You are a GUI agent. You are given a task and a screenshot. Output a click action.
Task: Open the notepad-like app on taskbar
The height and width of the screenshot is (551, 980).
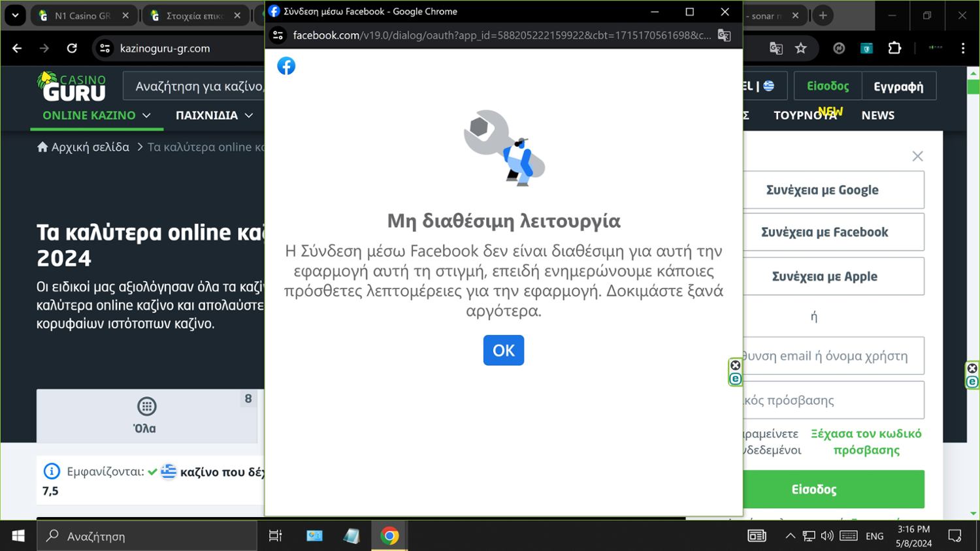pos(351,536)
